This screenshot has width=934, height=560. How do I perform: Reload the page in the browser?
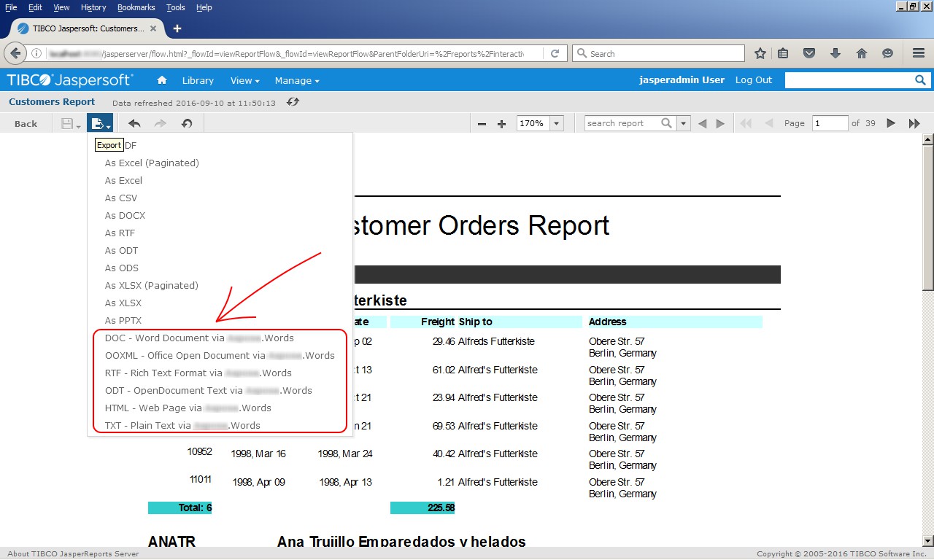(x=555, y=53)
